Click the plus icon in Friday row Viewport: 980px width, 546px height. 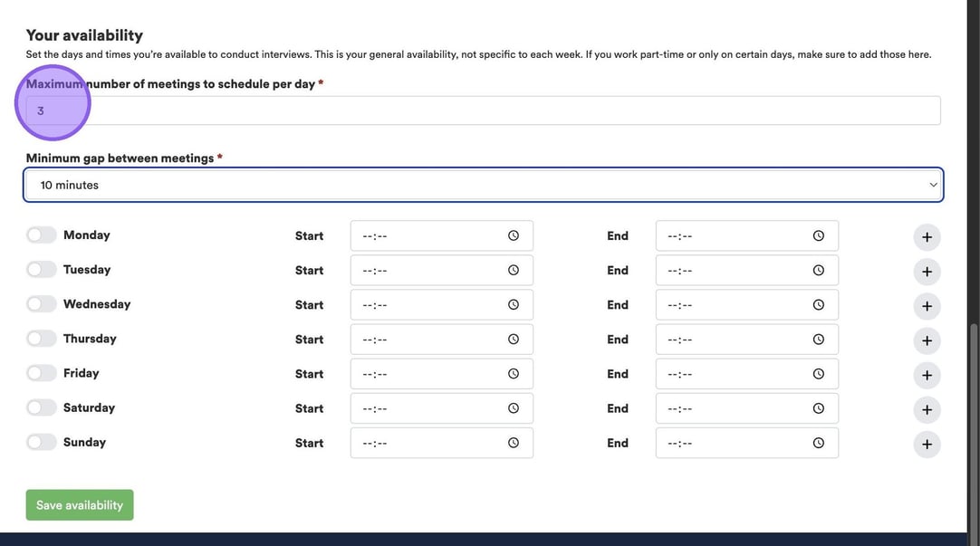point(927,375)
